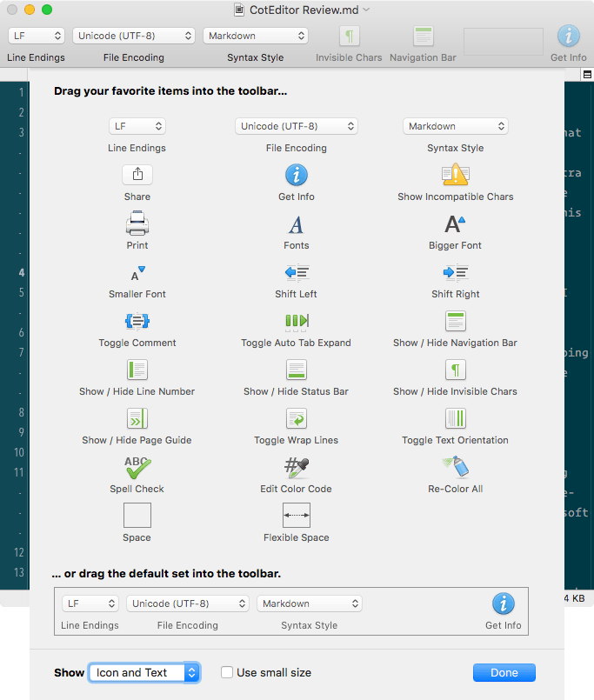
Task: Click the Print printer icon
Action: coord(137,223)
